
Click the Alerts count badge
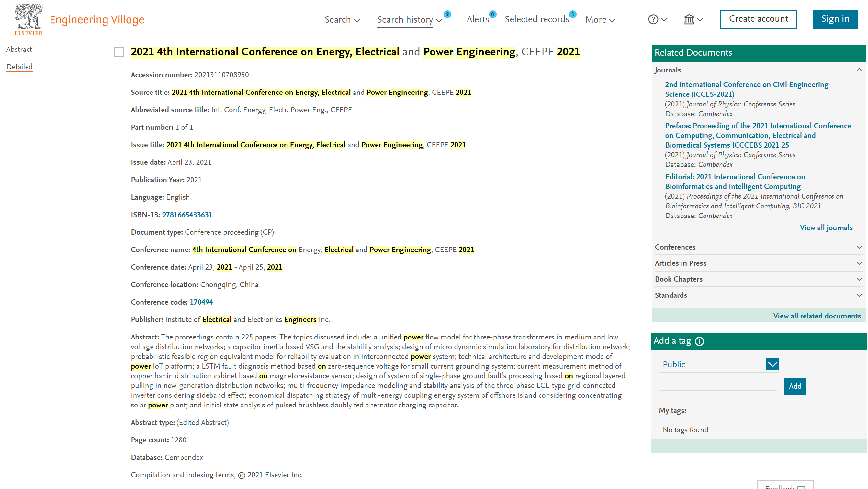pyautogui.click(x=492, y=14)
